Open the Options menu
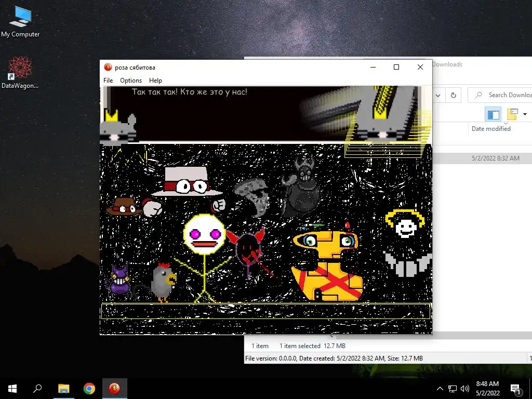The image size is (532, 399). (131, 81)
